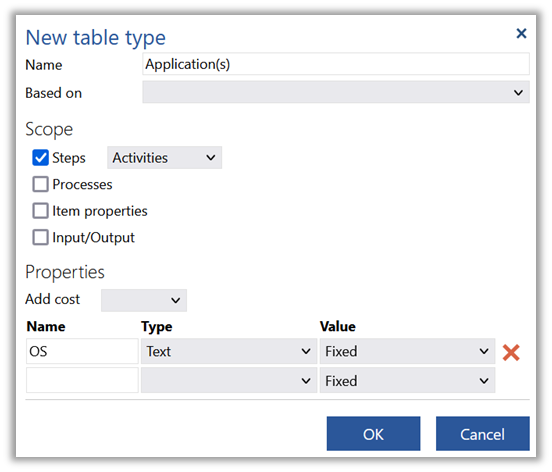Click the Steps checkbox label
The width and height of the screenshot is (552, 472).
pyautogui.click(x=69, y=158)
